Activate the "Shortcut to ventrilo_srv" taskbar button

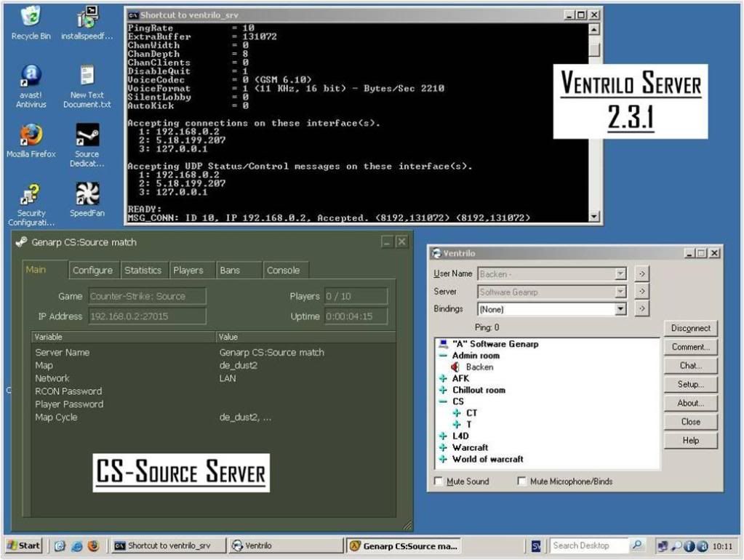pos(169,545)
